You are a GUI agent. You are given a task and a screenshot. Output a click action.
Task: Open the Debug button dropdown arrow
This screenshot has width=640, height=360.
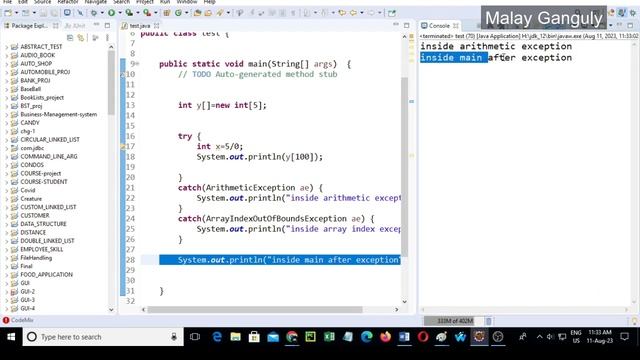102,13
